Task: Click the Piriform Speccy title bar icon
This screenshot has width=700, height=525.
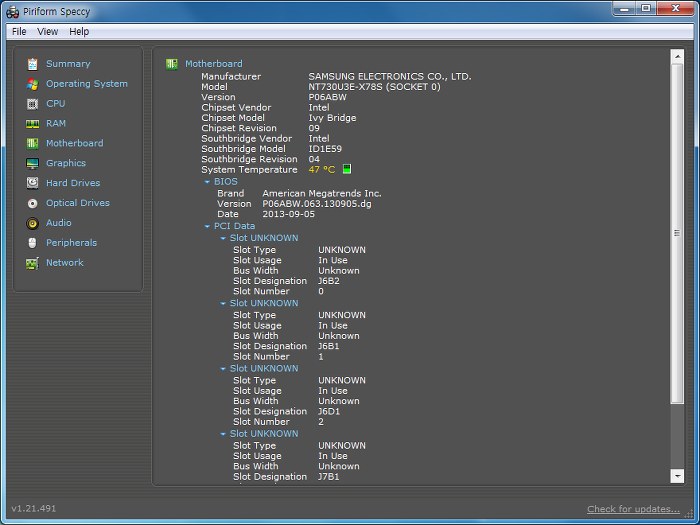Action: click(12, 12)
